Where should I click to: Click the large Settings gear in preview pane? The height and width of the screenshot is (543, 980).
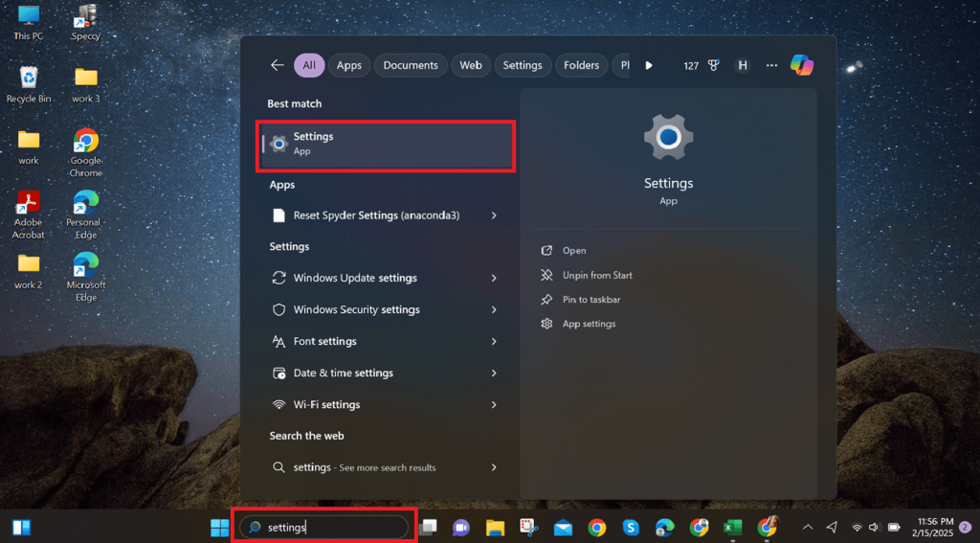(x=668, y=136)
